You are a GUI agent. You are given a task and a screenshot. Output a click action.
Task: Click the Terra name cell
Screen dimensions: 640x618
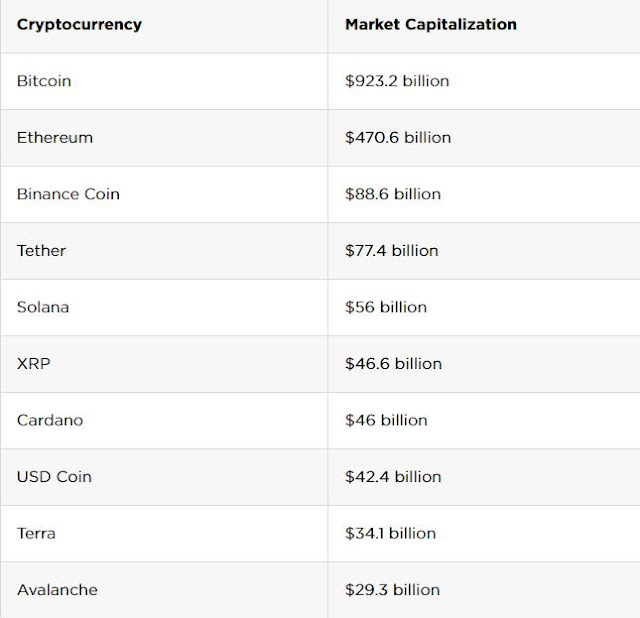(36, 533)
